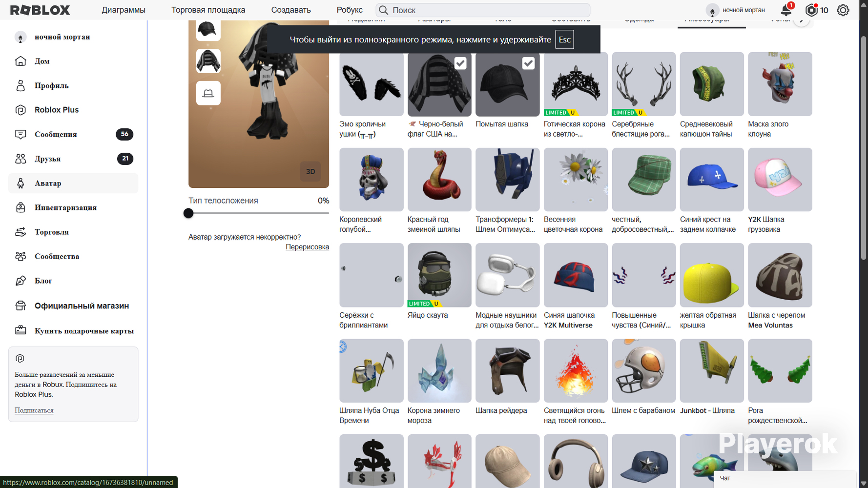This screenshot has width=868, height=488.
Task: Uncheck the Помытая шапка item
Action: coord(528,63)
